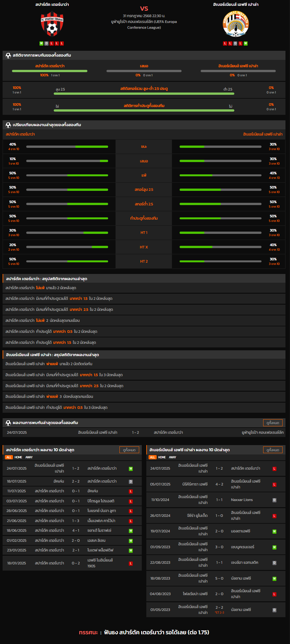Click the both-teams-to-score stats bar

click(x=144, y=110)
